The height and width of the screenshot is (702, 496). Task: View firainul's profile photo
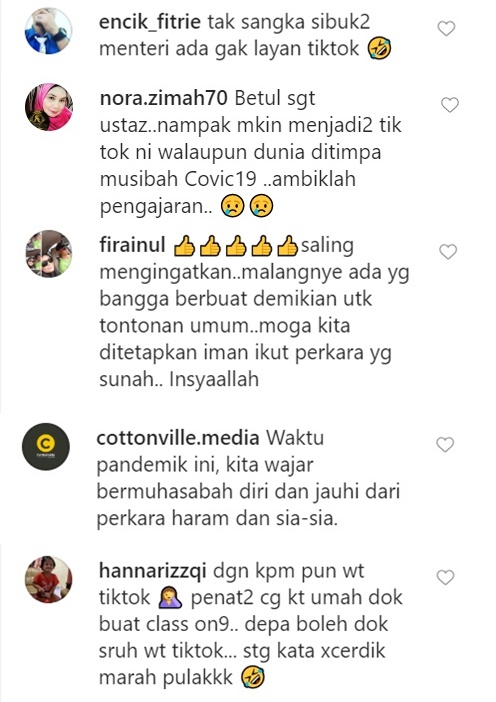point(49,254)
